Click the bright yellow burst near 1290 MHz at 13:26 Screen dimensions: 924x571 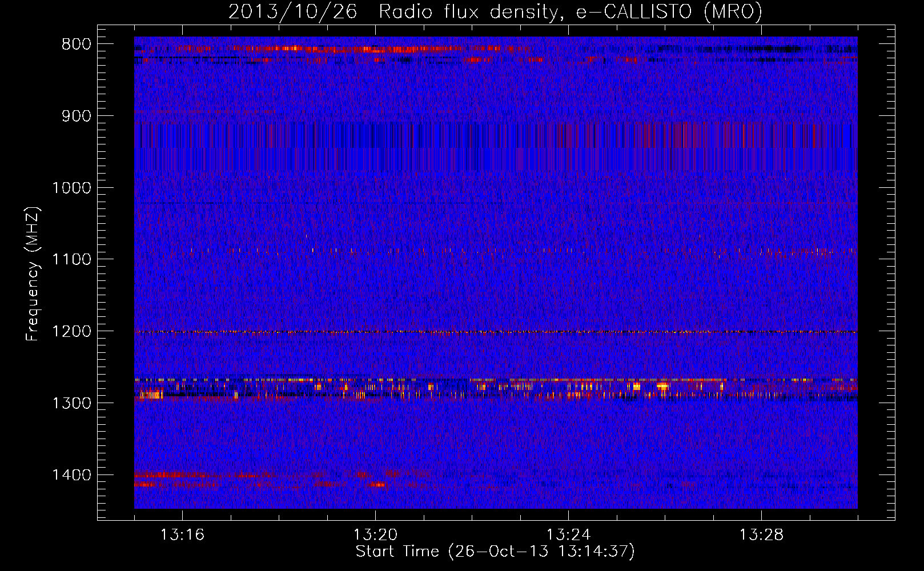tap(662, 387)
